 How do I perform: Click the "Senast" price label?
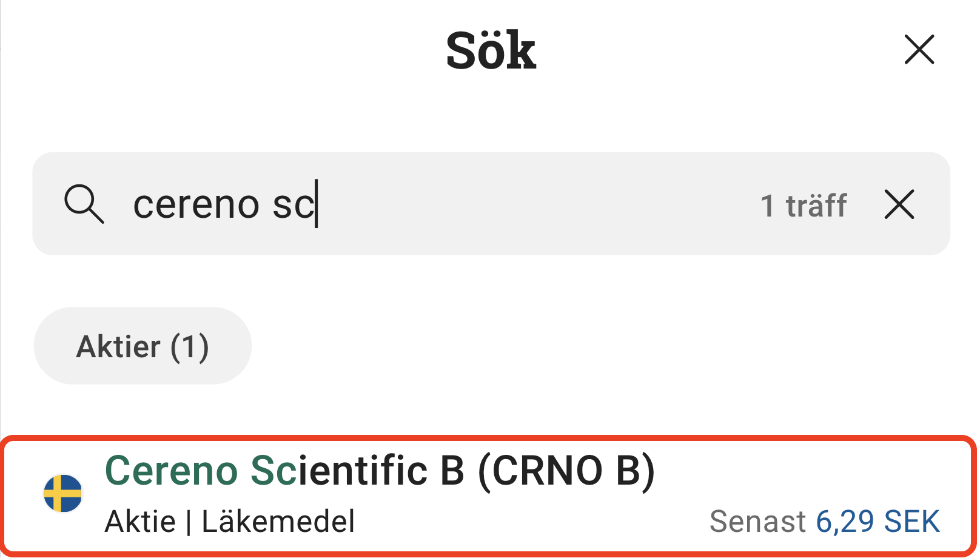coord(757,522)
